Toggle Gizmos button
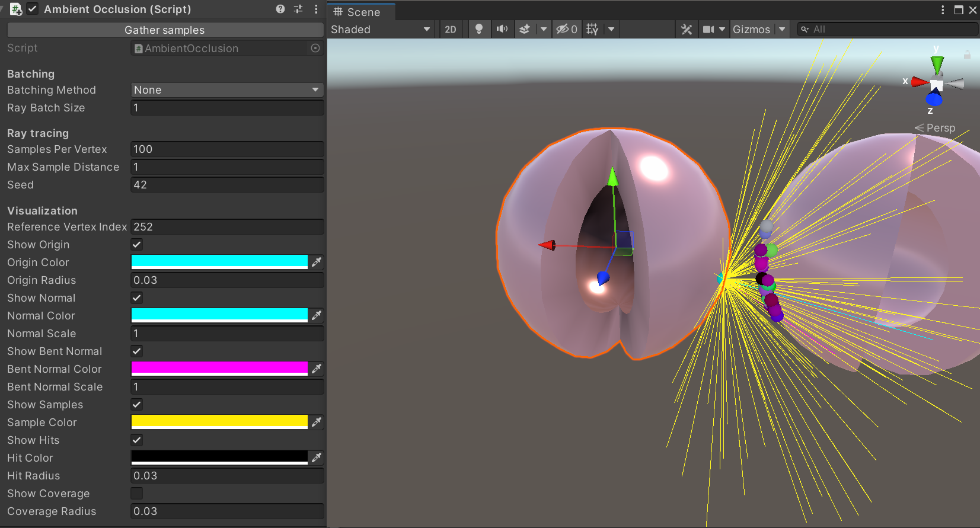Image resolution: width=980 pixels, height=528 pixels. click(752, 29)
